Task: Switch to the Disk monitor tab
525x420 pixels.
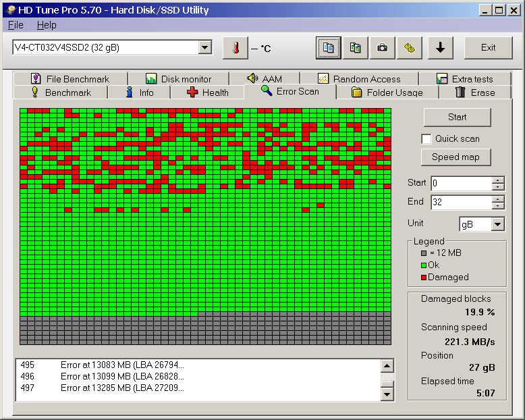Action: pos(178,79)
